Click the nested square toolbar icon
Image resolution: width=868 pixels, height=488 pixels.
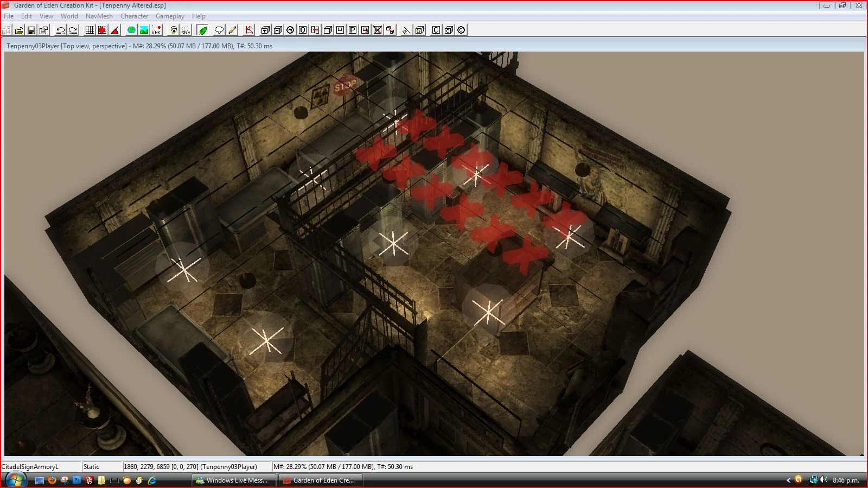tap(340, 30)
